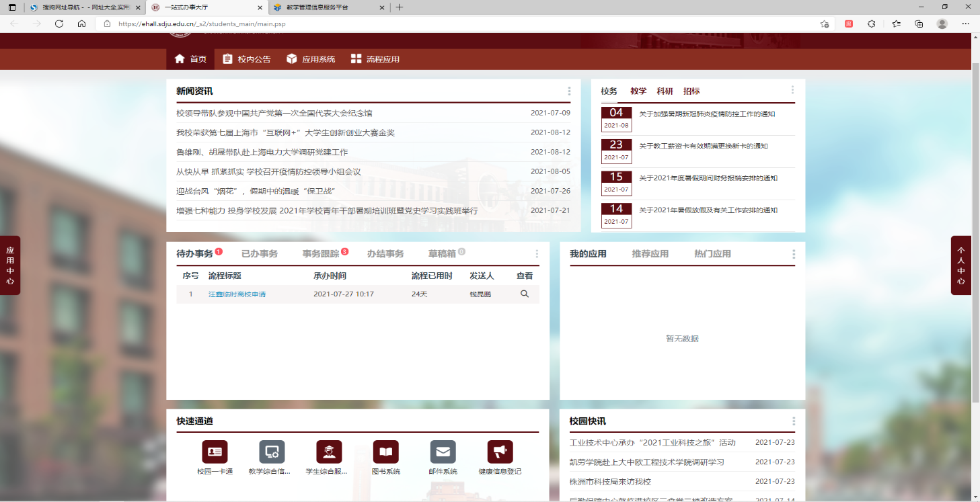Open the 校内公告 navigation menu item
980x502 pixels.
[246, 59]
